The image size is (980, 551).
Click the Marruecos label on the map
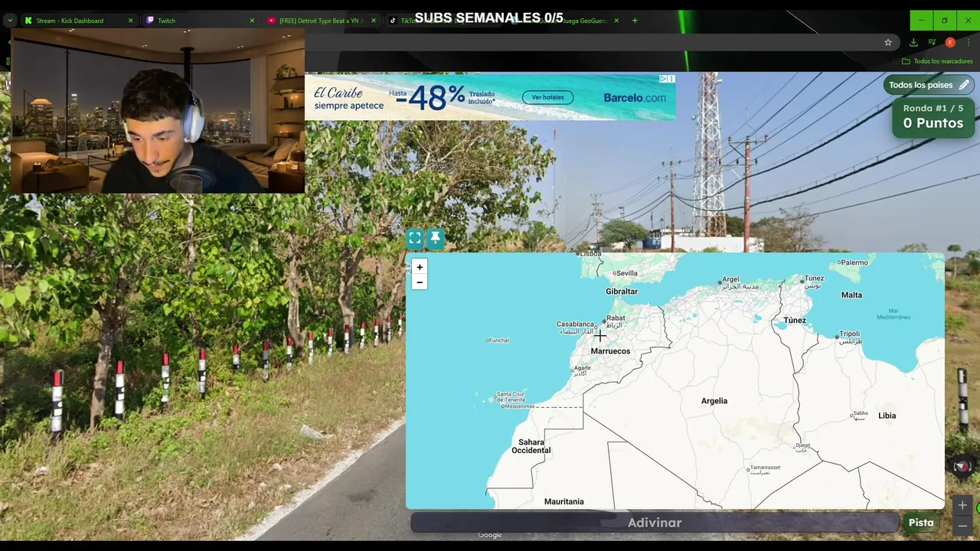coord(610,351)
